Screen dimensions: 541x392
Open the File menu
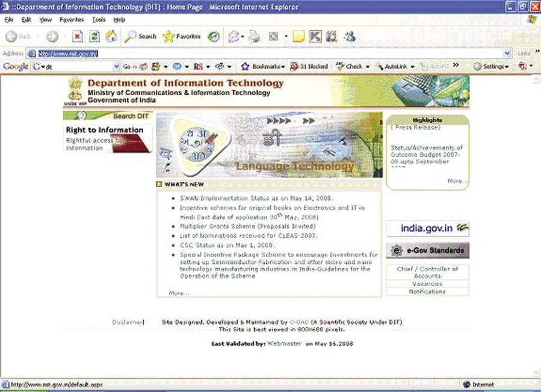(9, 20)
